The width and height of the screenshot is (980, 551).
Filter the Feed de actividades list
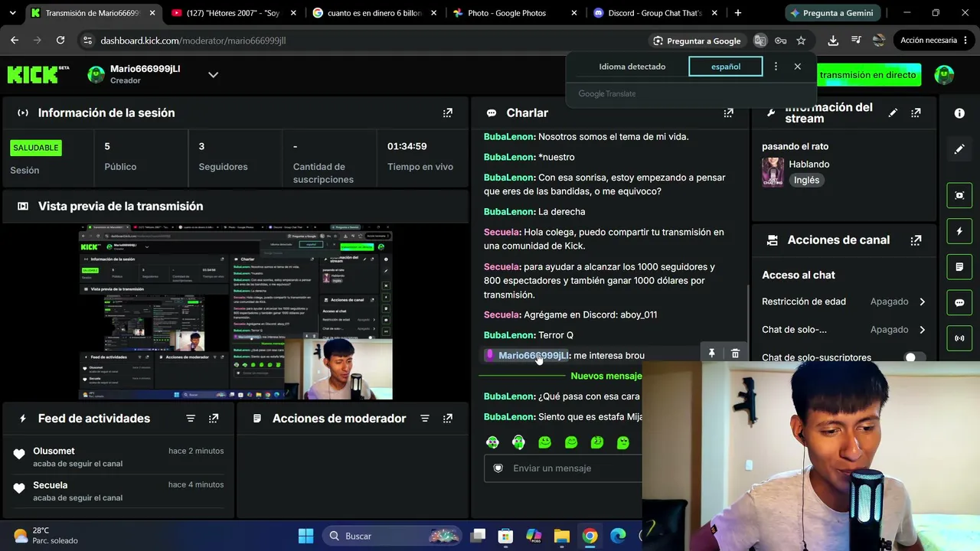point(191,418)
